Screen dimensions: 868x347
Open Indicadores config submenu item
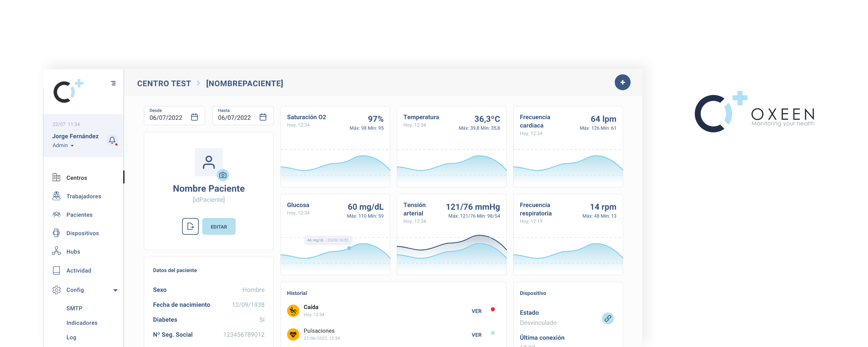82,323
